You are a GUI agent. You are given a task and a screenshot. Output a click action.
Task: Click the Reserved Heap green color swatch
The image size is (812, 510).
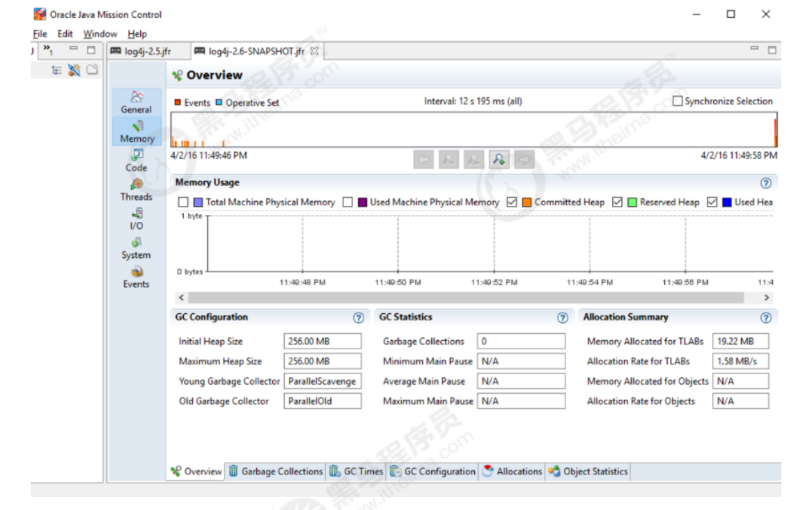coord(632,202)
